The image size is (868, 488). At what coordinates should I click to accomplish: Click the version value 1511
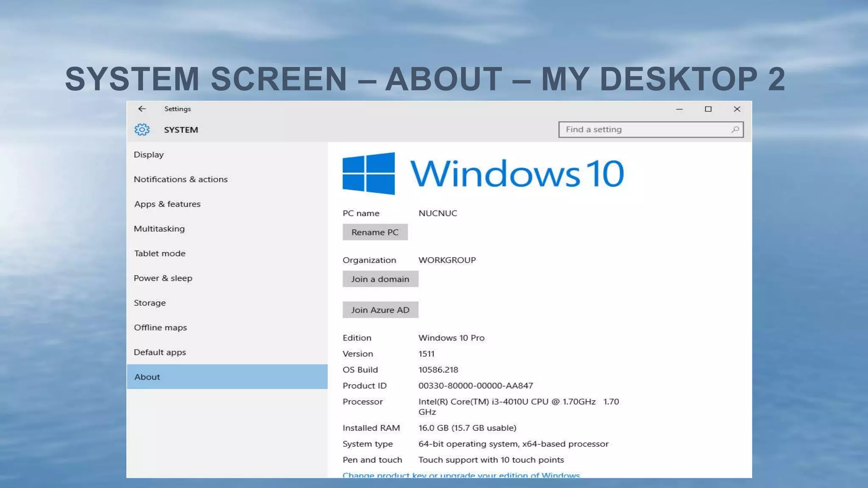tap(426, 354)
